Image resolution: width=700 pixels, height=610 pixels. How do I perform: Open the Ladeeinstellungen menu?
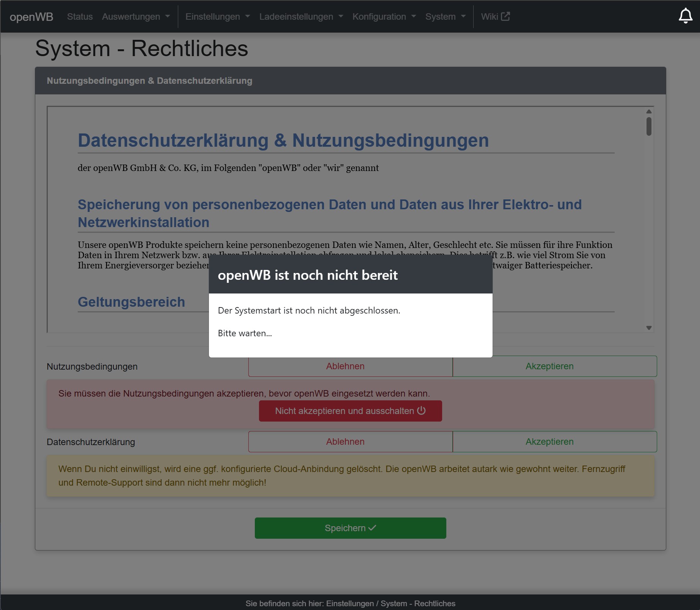[x=300, y=16]
